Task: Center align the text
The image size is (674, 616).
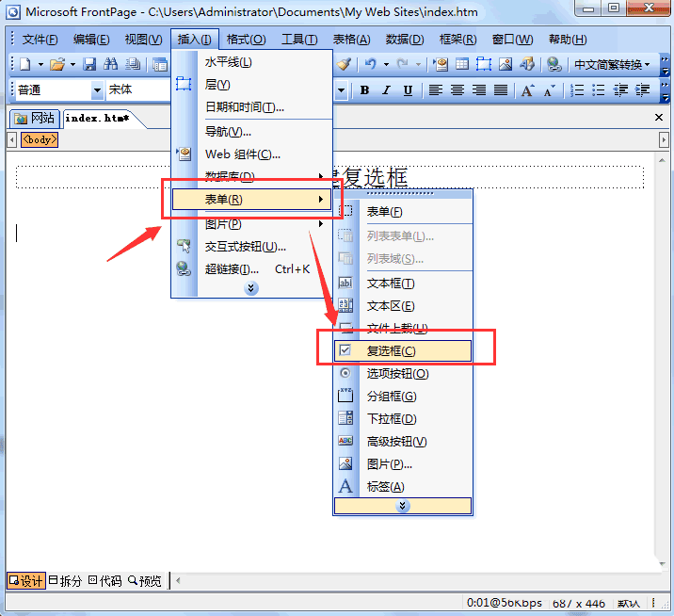Action: [457, 90]
